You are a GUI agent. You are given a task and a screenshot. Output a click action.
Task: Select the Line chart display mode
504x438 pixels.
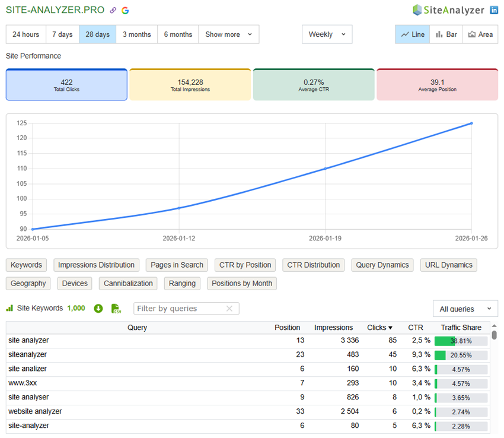tap(412, 34)
